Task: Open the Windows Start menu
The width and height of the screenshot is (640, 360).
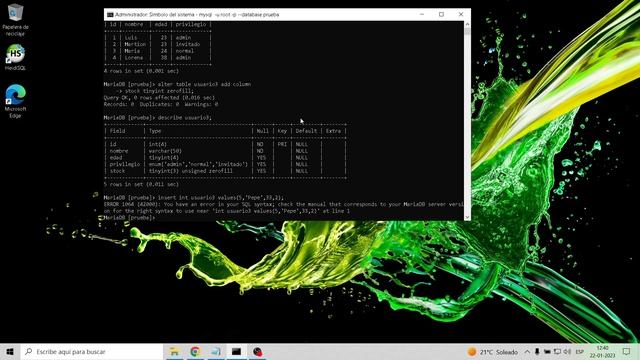Action: coord(10,351)
